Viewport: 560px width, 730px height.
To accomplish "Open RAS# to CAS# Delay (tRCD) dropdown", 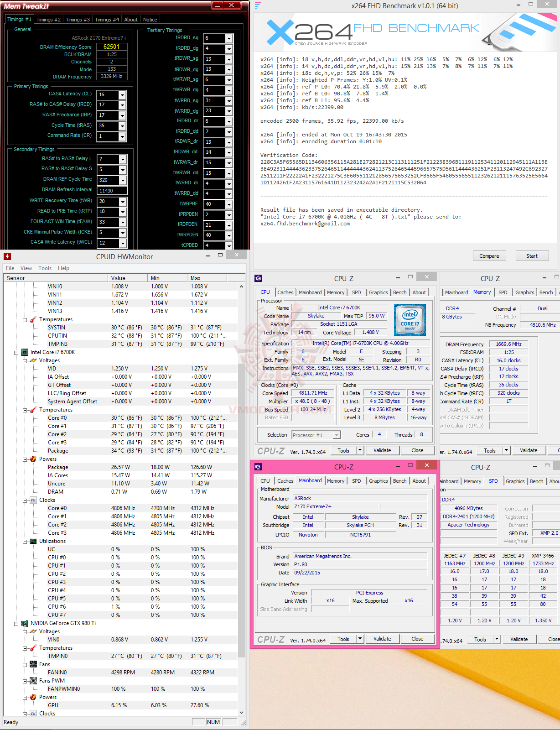I will tap(122, 105).
